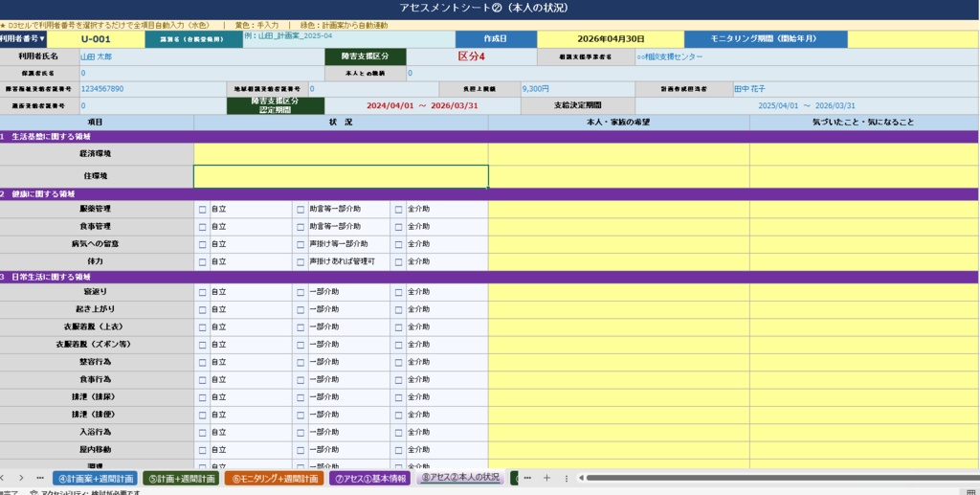Show more sheets via ellipsis beside plus icon
This screenshot has width=980, height=495.
527,478
